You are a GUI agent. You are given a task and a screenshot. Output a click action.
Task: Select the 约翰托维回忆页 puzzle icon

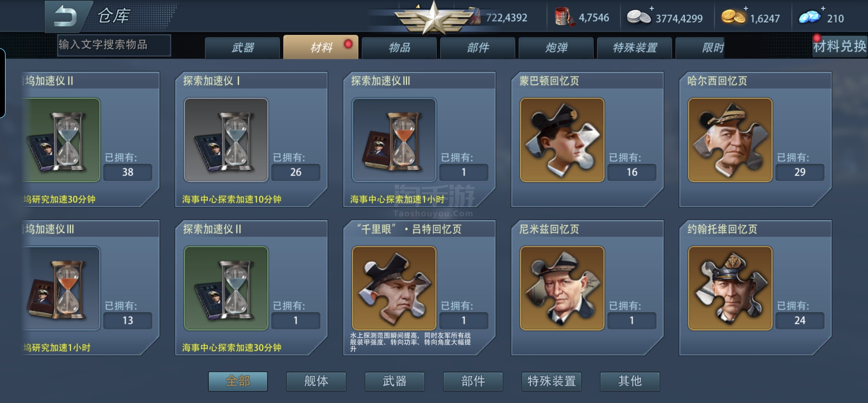point(730,288)
